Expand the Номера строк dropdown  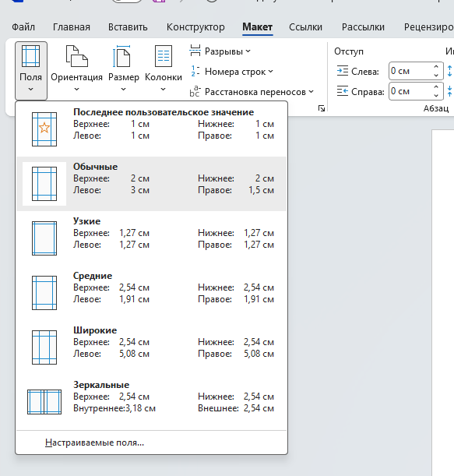coord(231,72)
